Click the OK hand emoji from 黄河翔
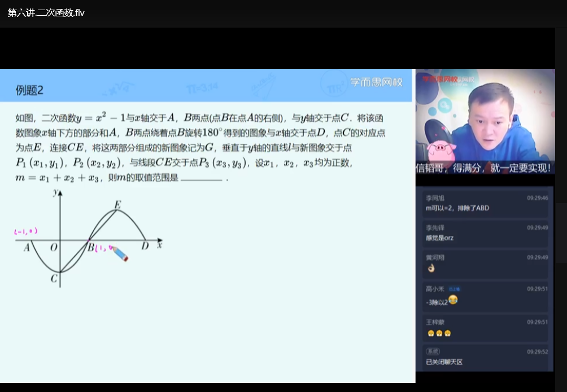Viewport: 567px width, 392px height. click(x=431, y=268)
